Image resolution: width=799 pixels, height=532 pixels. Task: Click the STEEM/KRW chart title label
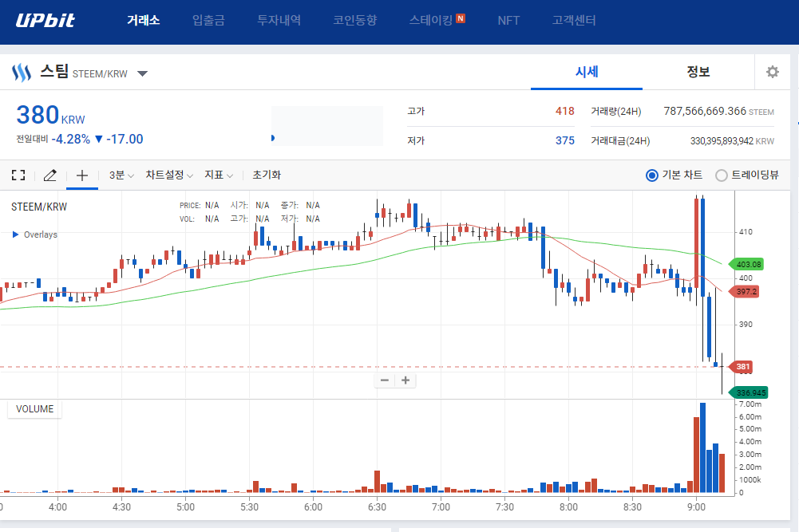point(39,207)
